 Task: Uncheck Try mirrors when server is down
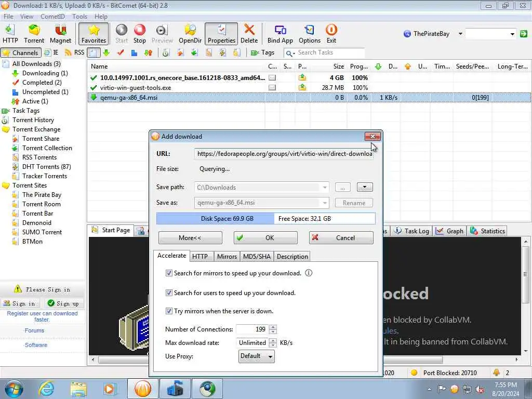169,311
